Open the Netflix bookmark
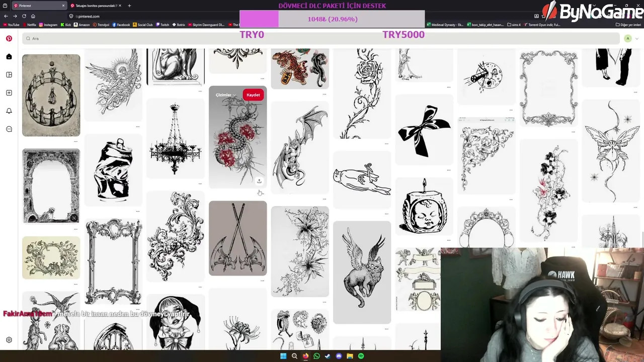The height and width of the screenshot is (362, 644). (29, 25)
